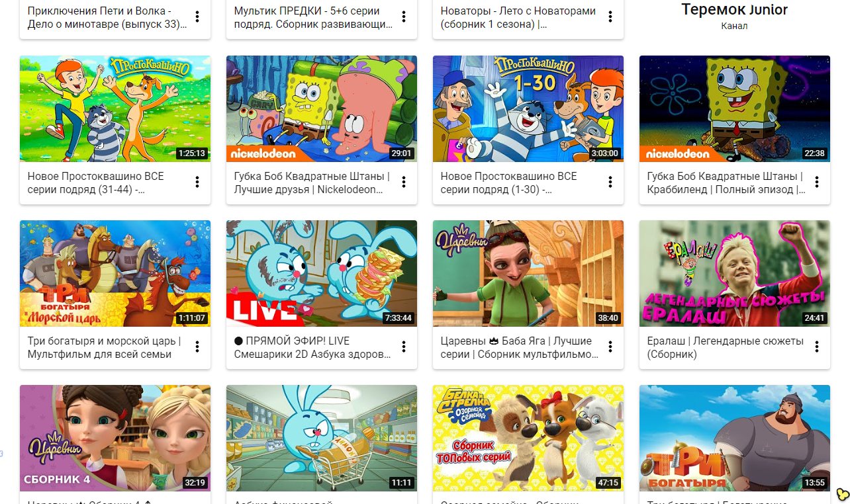850x504 pixels.
Task: Open more options for Три богатыря и морской царь
Action: (197, 347)
